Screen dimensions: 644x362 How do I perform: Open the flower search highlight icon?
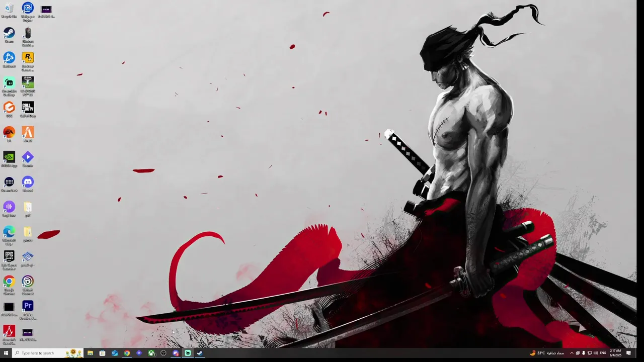(x=73, y=353)
